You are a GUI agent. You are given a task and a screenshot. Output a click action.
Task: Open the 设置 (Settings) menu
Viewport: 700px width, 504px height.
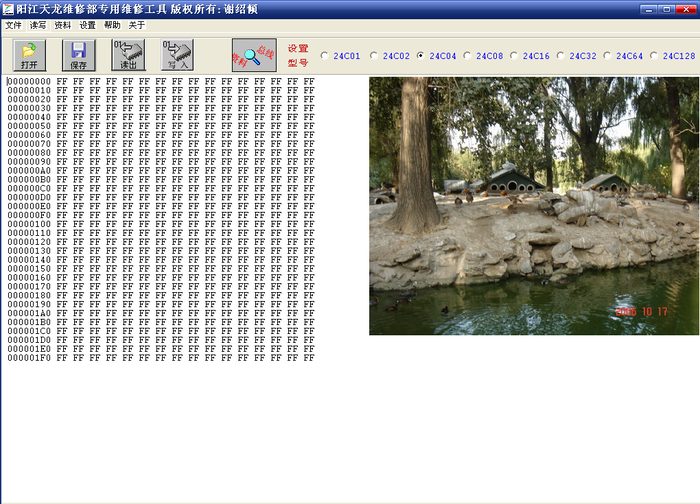pos(88,25)
